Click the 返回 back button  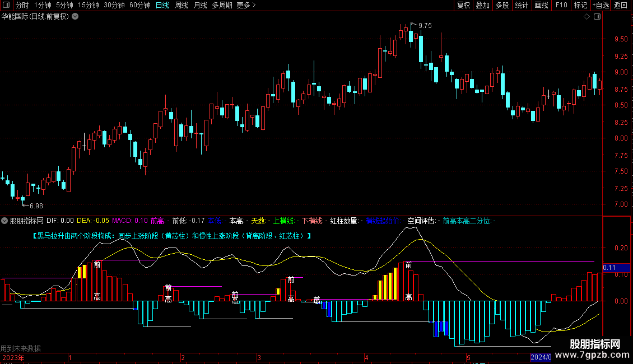621,5
